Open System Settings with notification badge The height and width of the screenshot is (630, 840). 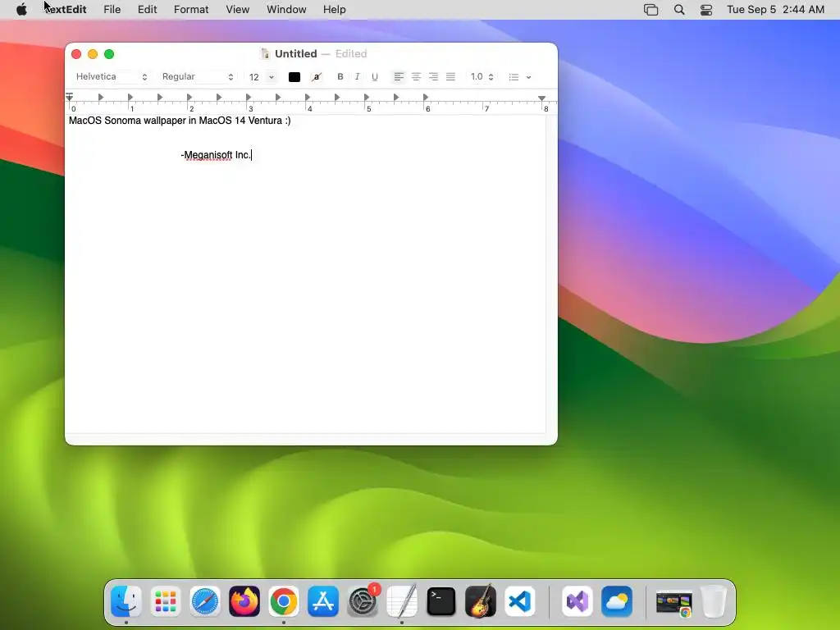click(363, 601)
